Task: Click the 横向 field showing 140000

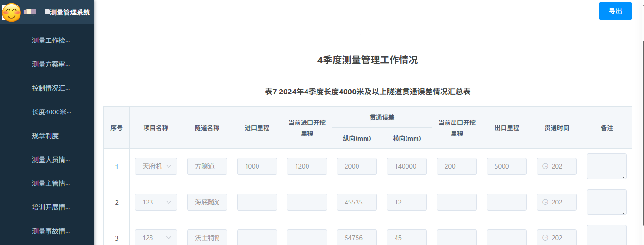Action: click(x=407, y=166)
